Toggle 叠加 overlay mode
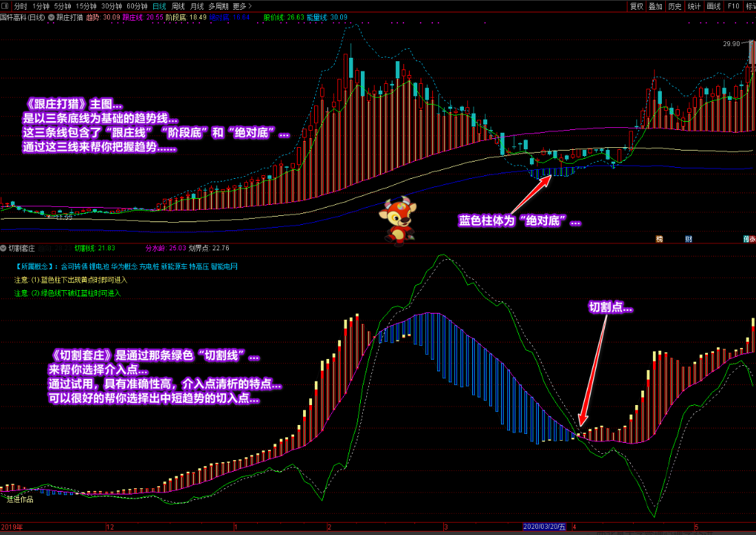Screen dimensions: 756x535 tap(656, 6)
